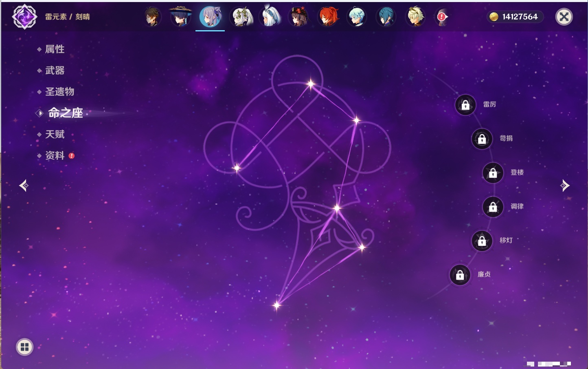Open the 圣遗物 artifacts menu
This screenshot has width=588, height=369.
click(59, 92)
